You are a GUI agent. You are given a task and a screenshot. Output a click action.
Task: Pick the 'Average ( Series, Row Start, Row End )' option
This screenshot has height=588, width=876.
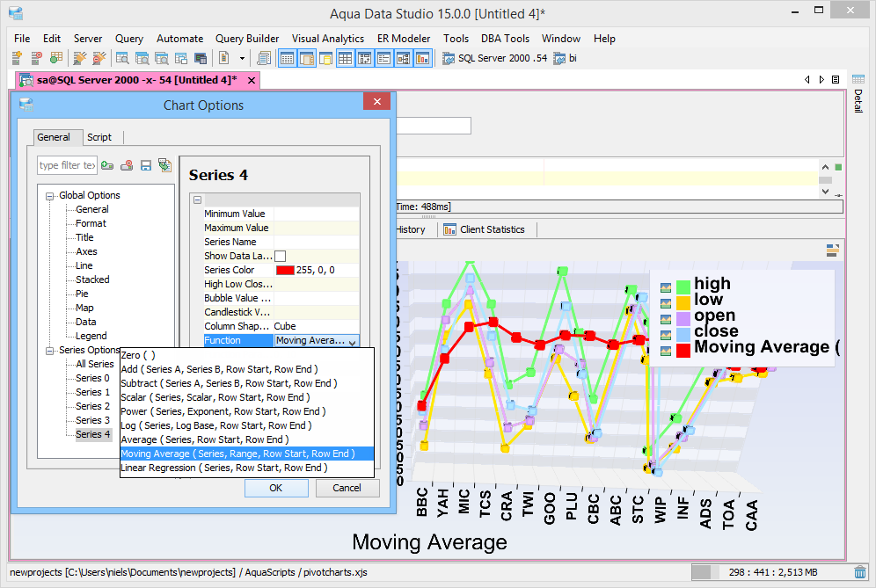coord(247,439)
